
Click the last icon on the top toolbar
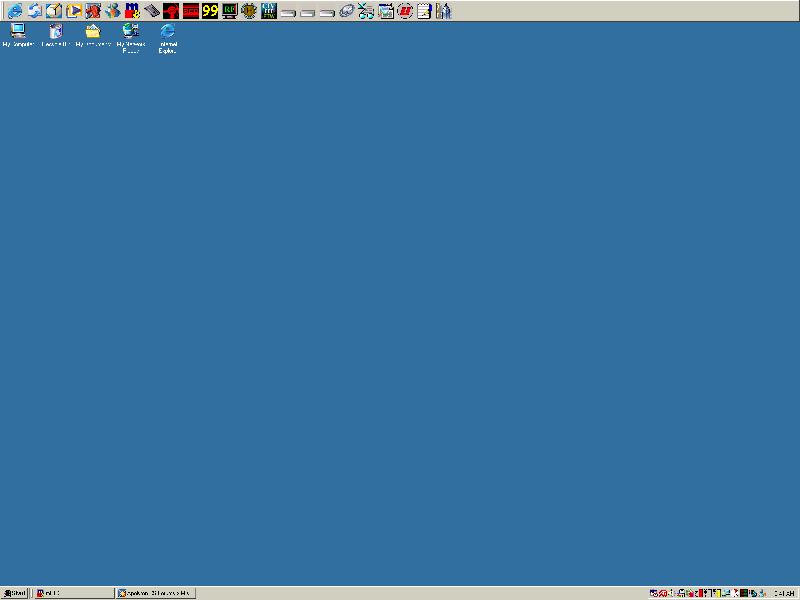(444, 11)
